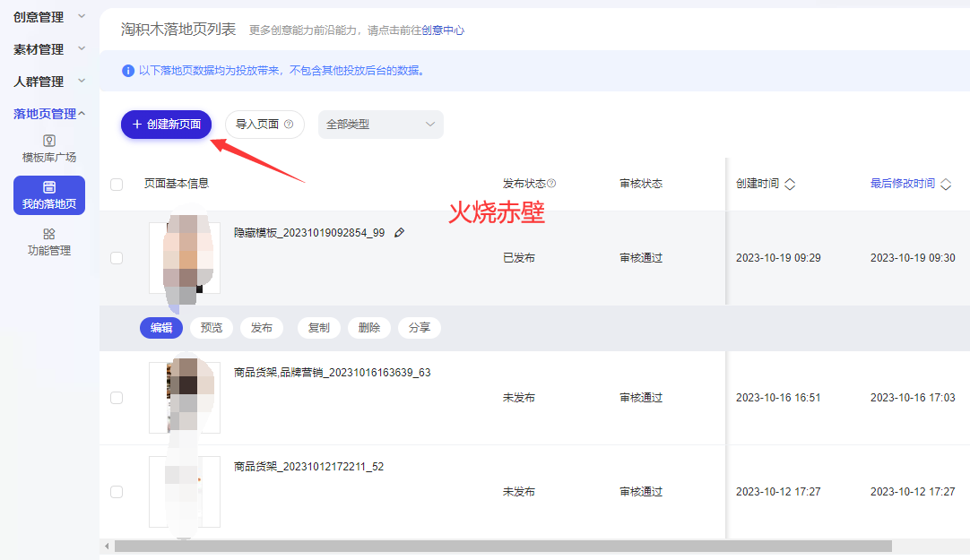Sort by 最后修改时间 using the sort arrows

pos(946,185)
